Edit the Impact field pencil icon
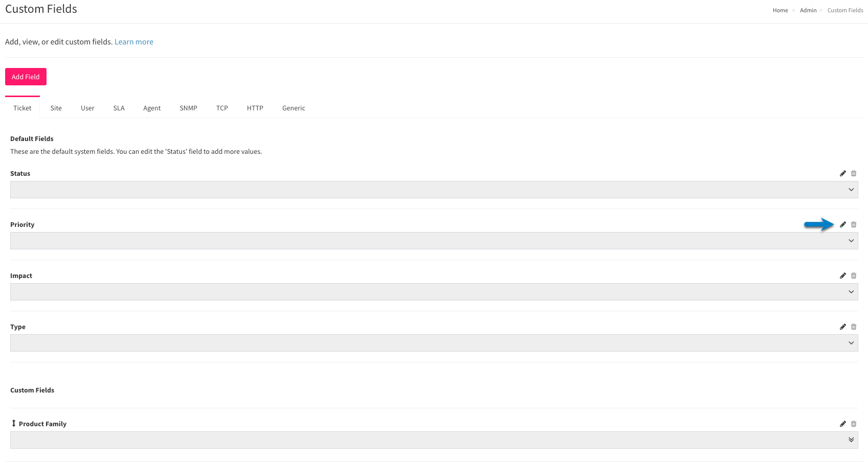 coord(843,275)
